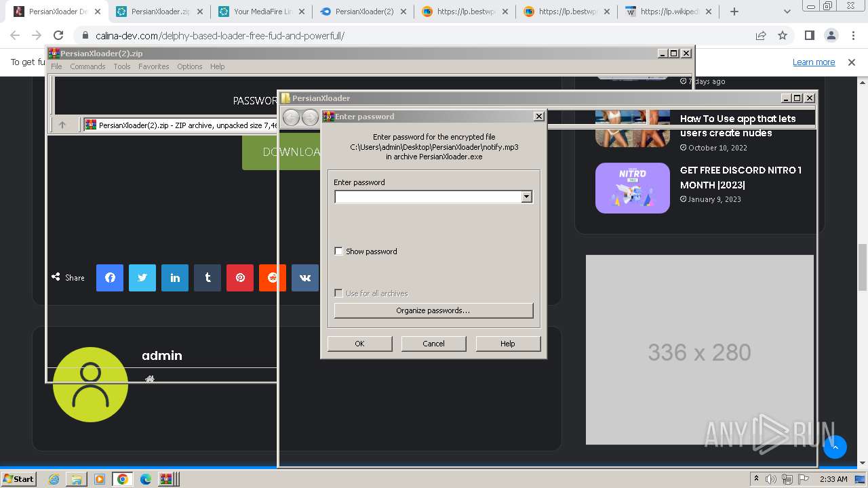The image size is (868, 488).
Task: Share the post on Tumblr
Action: tap(208, 278)
